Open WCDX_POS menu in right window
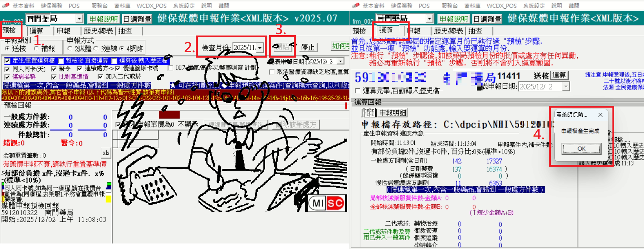This screenshot has height=250, width=644. pyautogui.click(x=501, y=6)
